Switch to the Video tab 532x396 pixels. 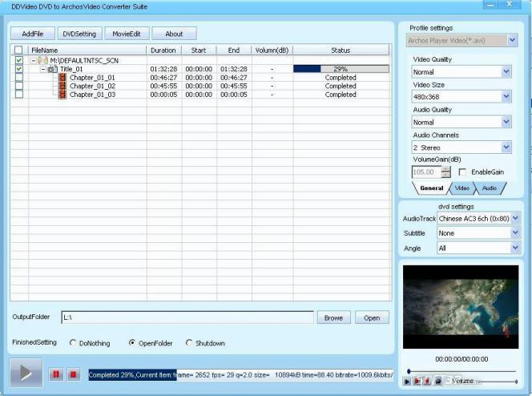click(x=461, y=188)
